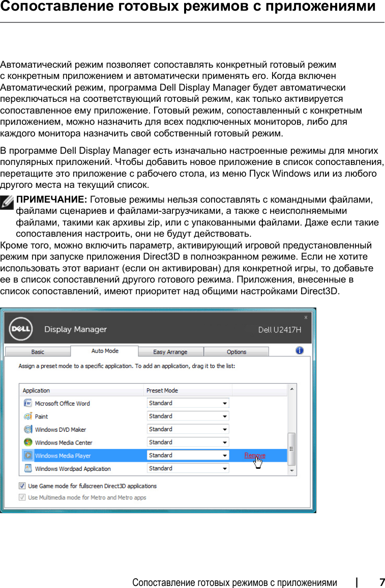Image resolution: width=385 pixels, height=588 pixels.
Task: Click the Dell logo in header
Action: (x=21, y=329)
